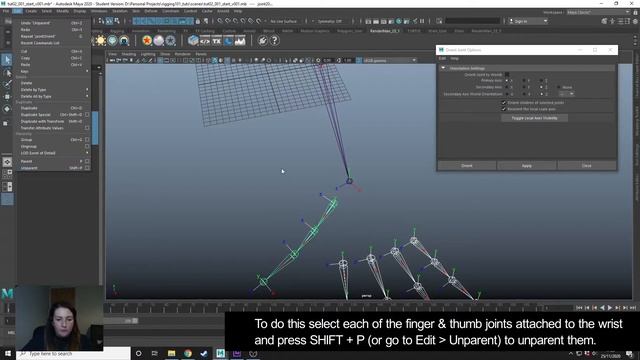Open the viewport Lighting menu

148,54
